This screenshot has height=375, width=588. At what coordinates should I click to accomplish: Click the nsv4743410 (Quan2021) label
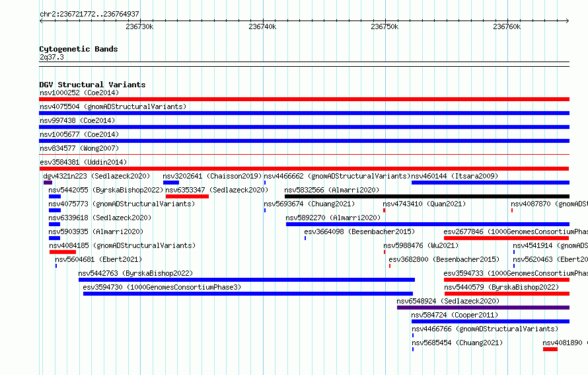point(424,204)
